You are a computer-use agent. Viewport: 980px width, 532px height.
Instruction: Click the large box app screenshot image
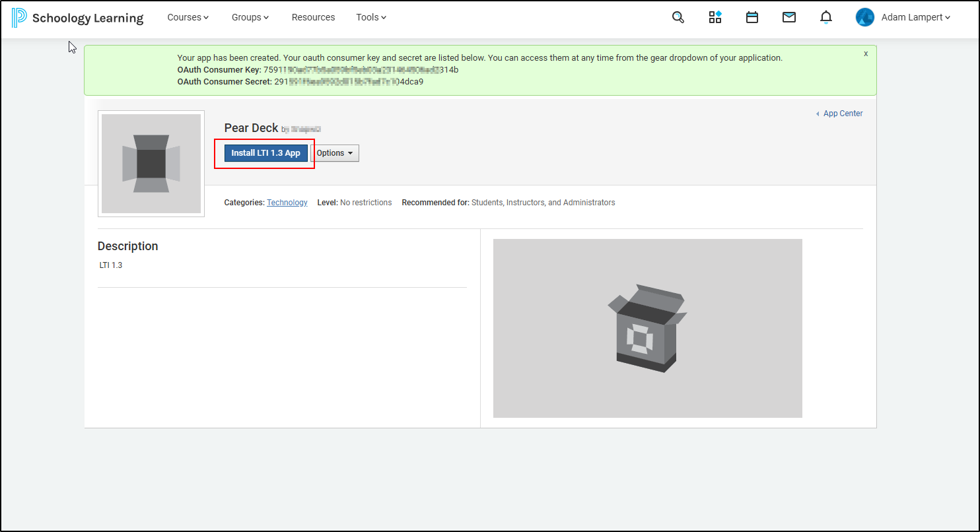point(647,328)
